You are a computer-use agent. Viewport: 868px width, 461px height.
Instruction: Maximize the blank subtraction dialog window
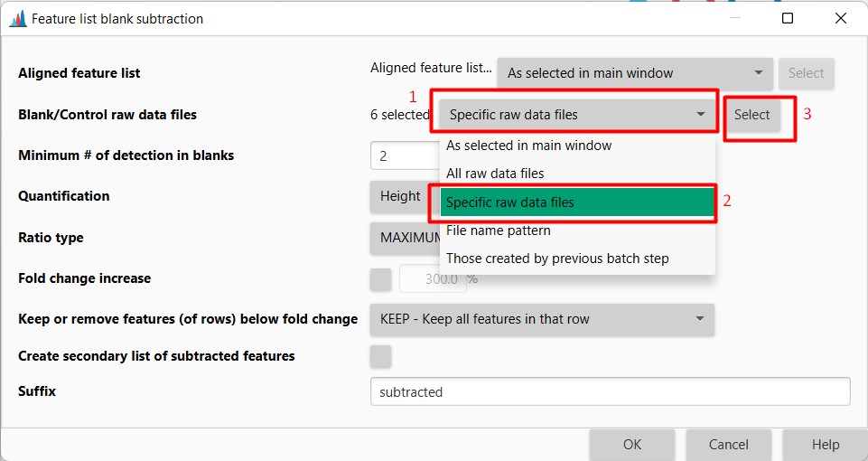click(x=788, y=18)
